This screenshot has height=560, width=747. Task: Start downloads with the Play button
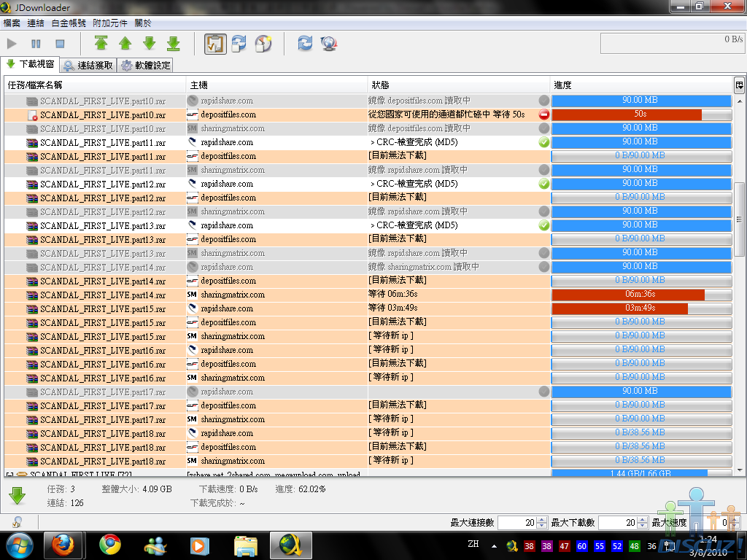12,44
